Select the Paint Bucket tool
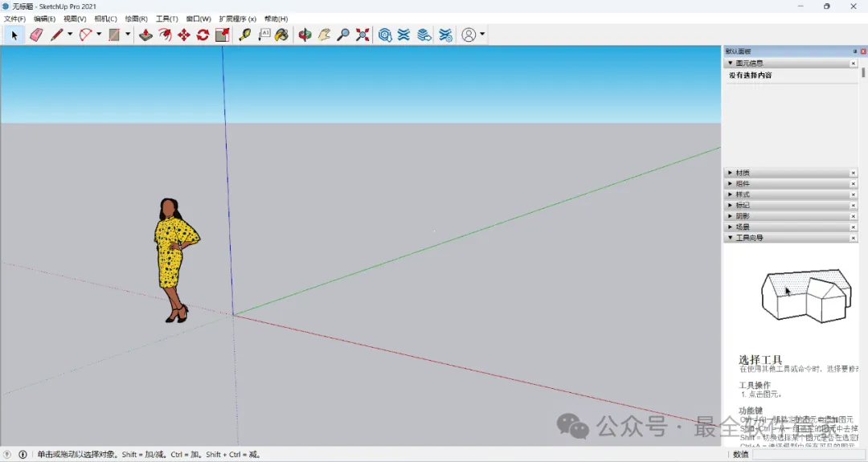The height and width of the screenshot is (462, 868). [282, 35]
